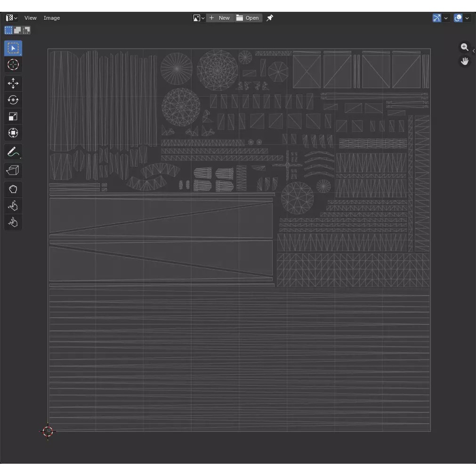Image resolution: width=476 pixels, height=476 pixels.
Task: Pick the Rotate tool
Action: pos(13,100)
